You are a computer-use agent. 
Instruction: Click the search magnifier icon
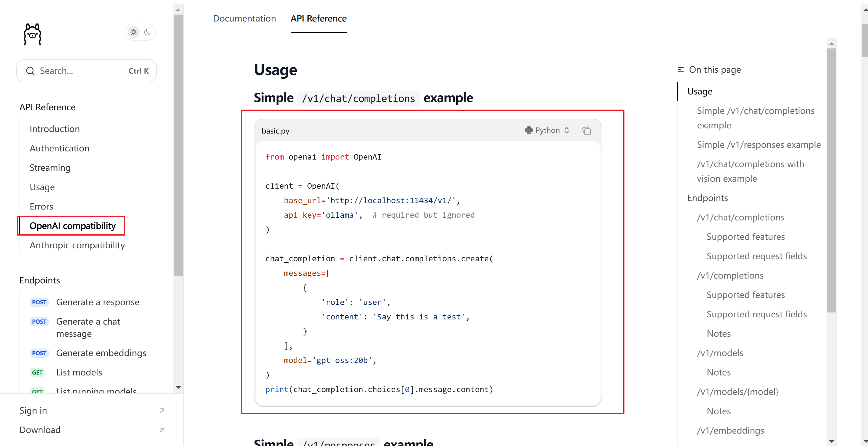[30, 71]
